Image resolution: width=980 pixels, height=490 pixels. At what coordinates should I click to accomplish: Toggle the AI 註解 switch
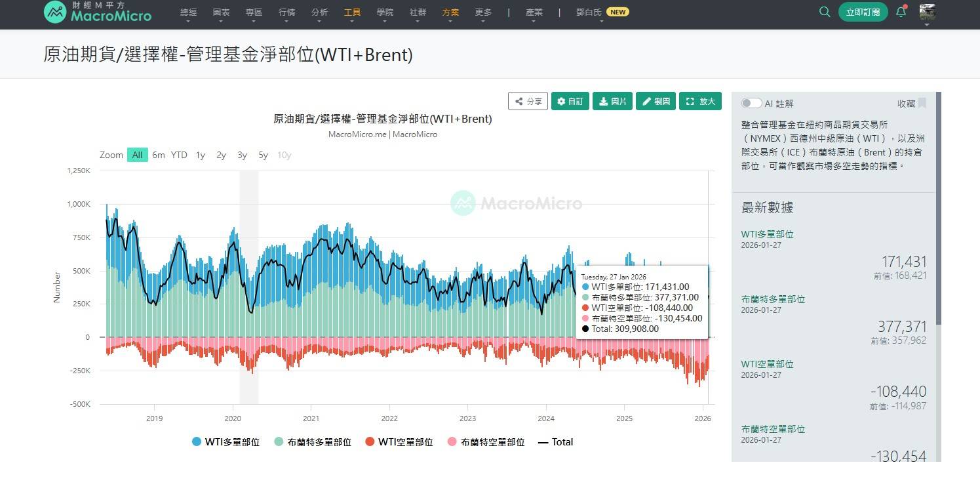(x=751, y=103)
